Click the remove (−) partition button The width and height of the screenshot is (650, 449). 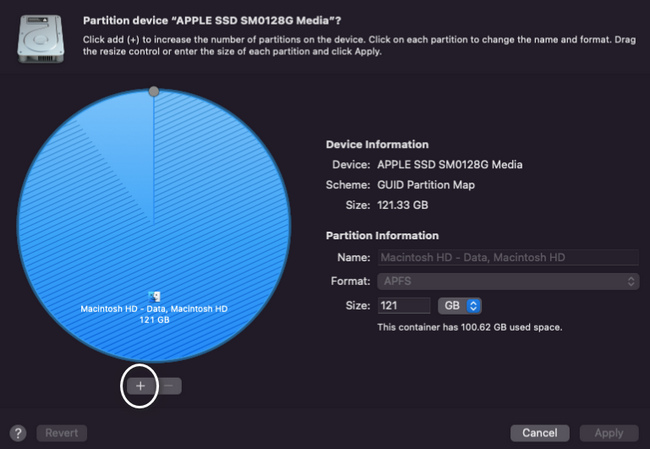point(168,386)
